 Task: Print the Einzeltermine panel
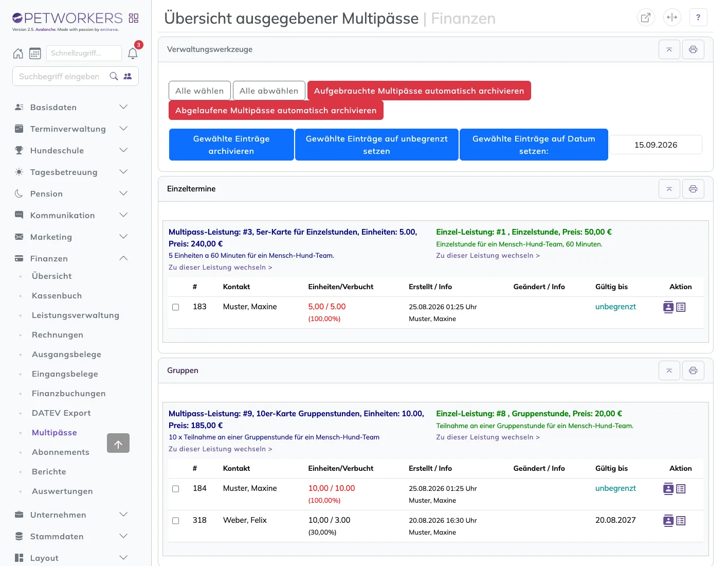click(x=693, y=189)
